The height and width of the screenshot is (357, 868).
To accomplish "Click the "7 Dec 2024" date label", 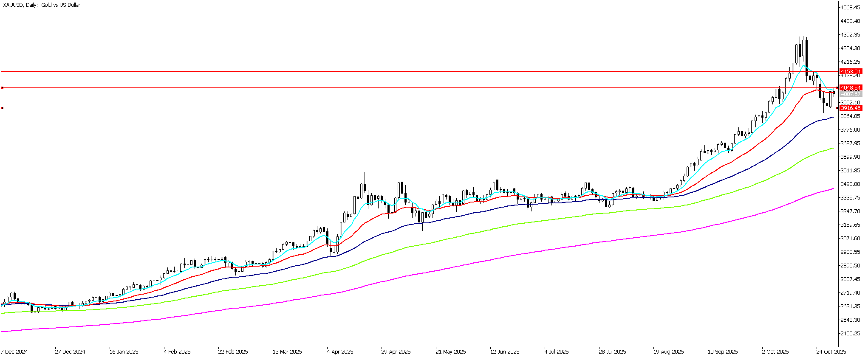I will point(14,352).
